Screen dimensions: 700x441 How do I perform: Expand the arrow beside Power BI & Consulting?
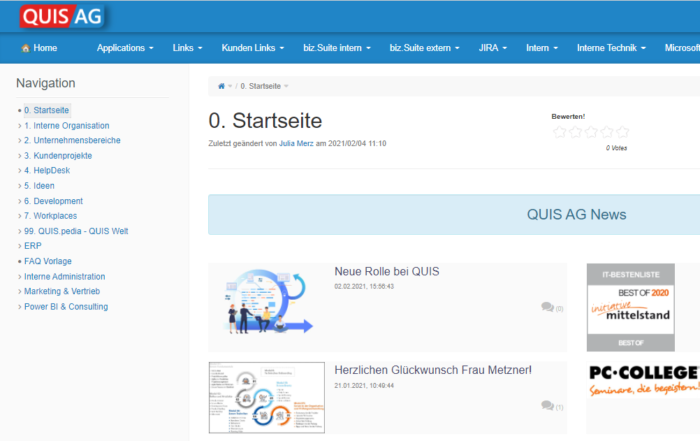[x=19, y=307]
